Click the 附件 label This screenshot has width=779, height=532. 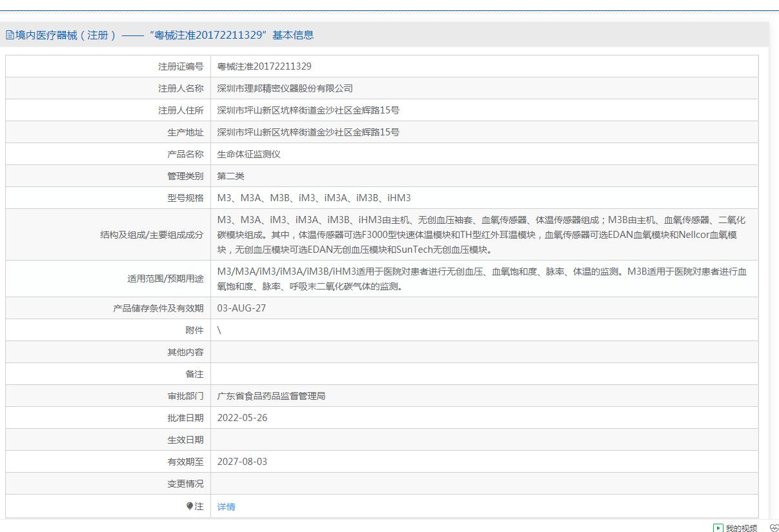194,330
